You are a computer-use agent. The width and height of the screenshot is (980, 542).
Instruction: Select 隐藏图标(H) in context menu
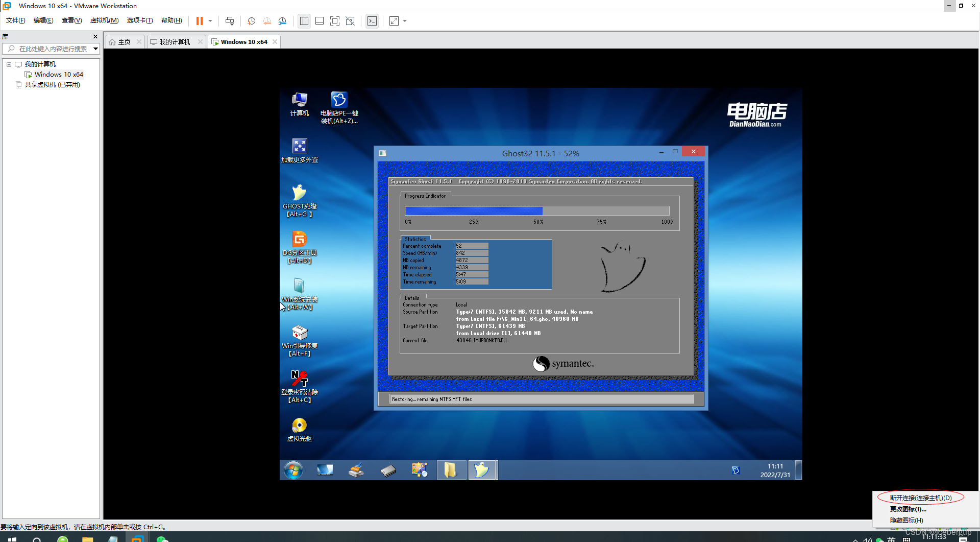coord(906,520)
